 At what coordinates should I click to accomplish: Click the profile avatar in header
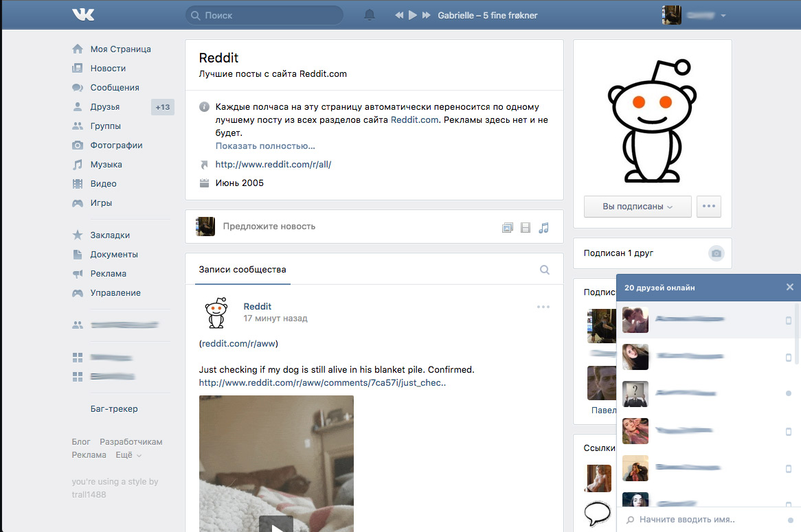pyautogui.click(x=672, y=15)
